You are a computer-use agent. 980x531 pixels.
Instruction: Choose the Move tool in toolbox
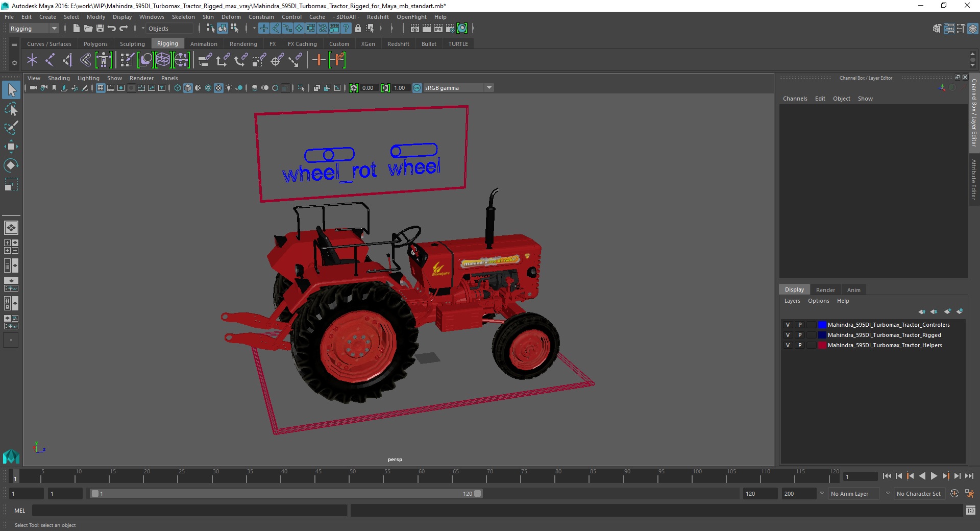pyautogui.click(x=11, y=147)
